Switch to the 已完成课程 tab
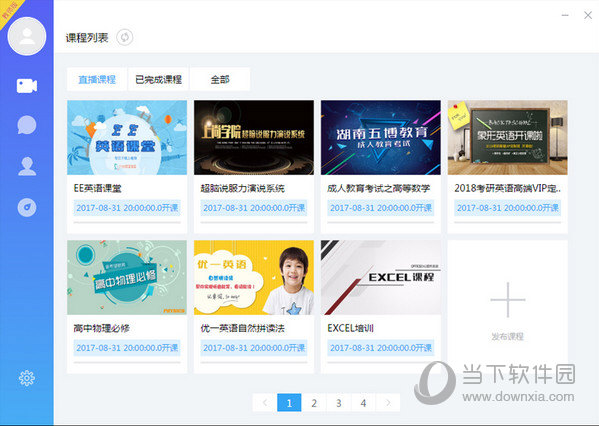Screen dimensions: 599x426 (x=158, y=79)
